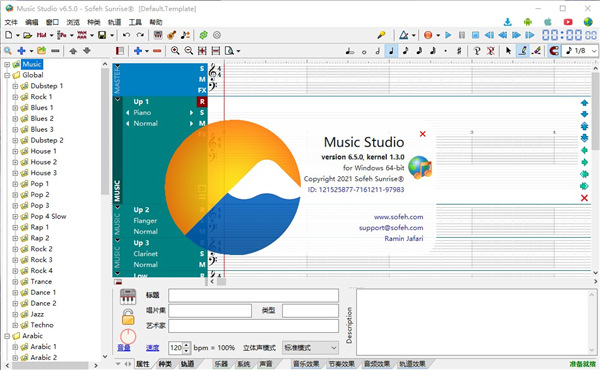Click the 速度 tempo link
600x370 pixels.
(152, 348)
